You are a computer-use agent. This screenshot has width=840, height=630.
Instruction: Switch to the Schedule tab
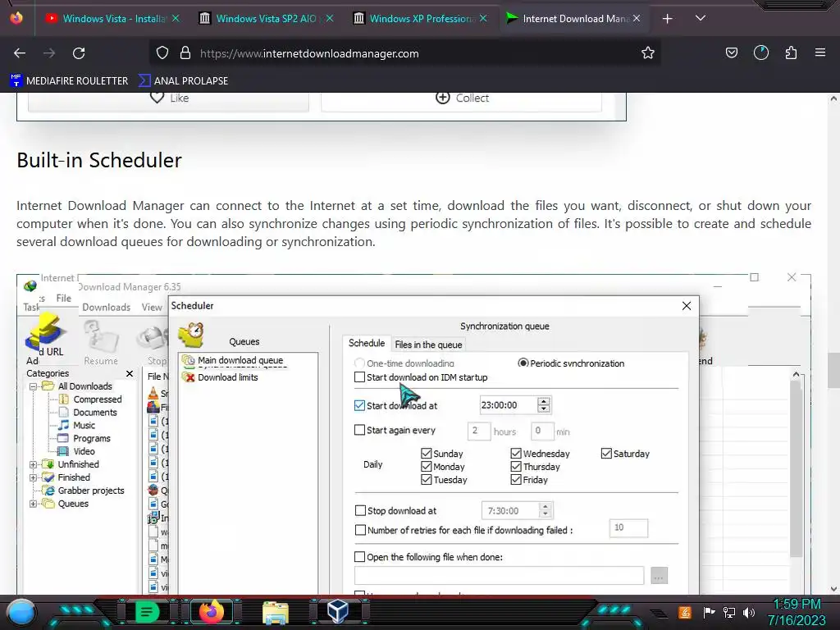367,344
